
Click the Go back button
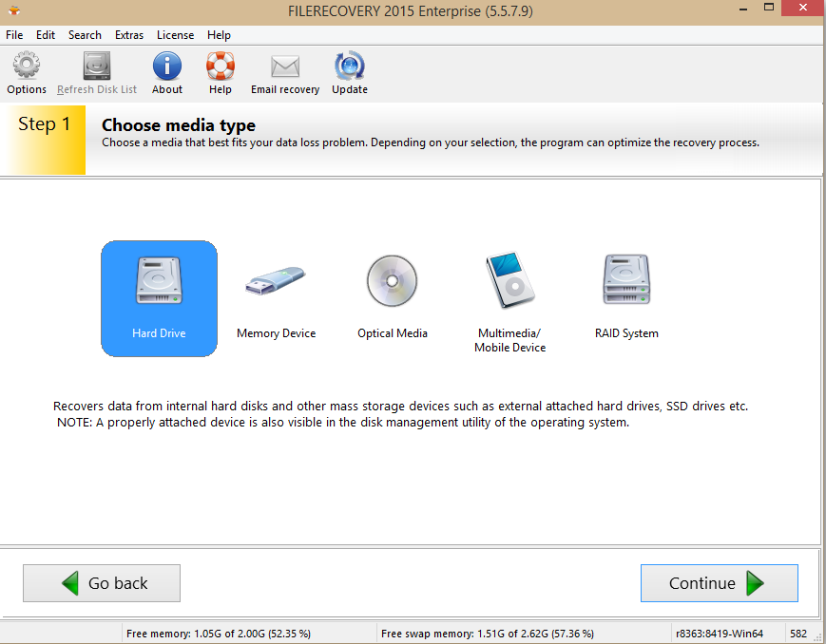click(x=102, y=583)
